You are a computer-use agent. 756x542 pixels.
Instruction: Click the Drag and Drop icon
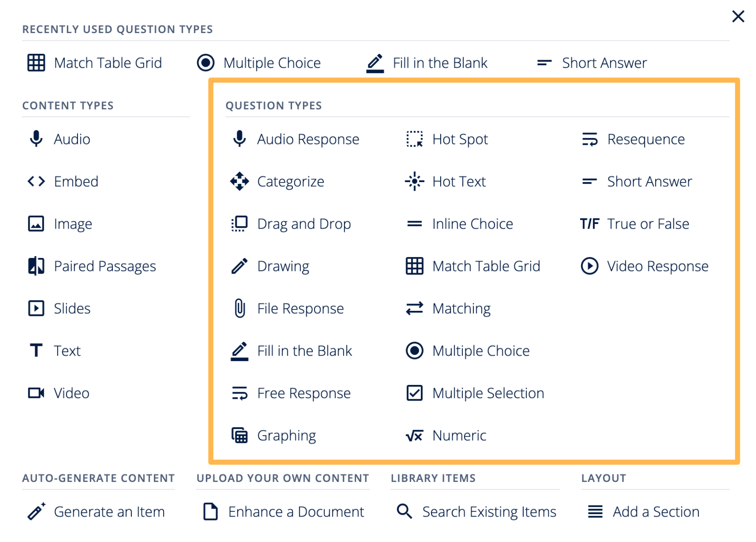[x=239, y=224]
